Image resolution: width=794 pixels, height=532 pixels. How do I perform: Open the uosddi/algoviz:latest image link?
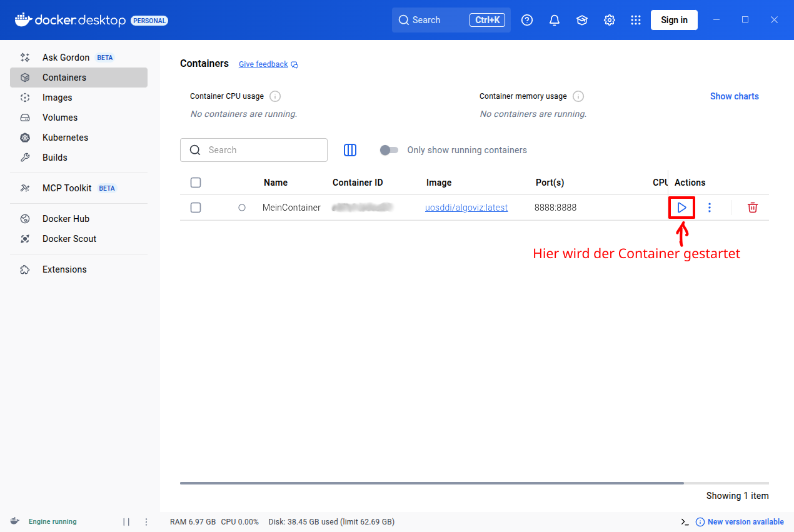coord(466,208)
